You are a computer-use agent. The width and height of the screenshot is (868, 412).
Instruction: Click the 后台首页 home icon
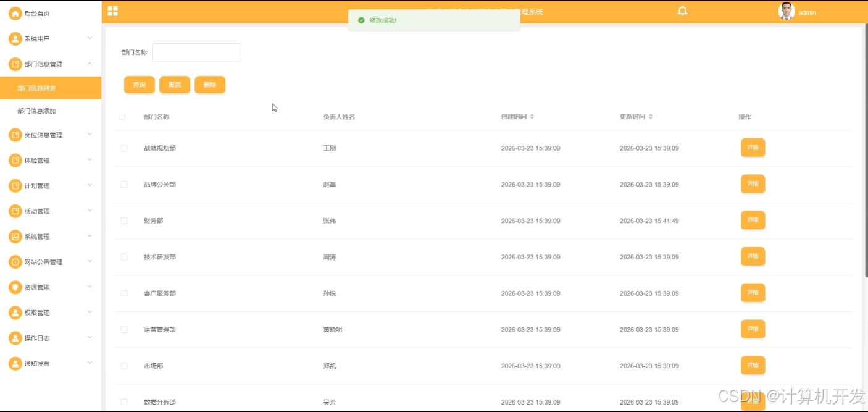coord(15,13)
